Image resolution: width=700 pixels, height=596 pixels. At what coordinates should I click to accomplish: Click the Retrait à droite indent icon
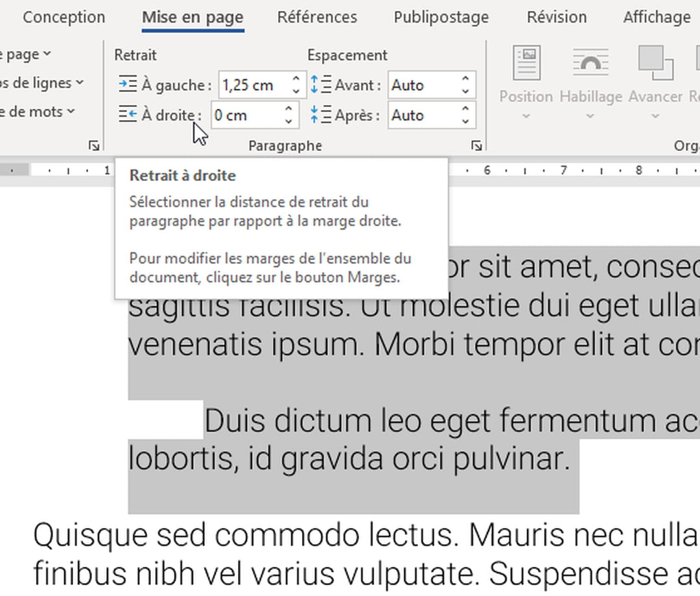coord(128,115)
